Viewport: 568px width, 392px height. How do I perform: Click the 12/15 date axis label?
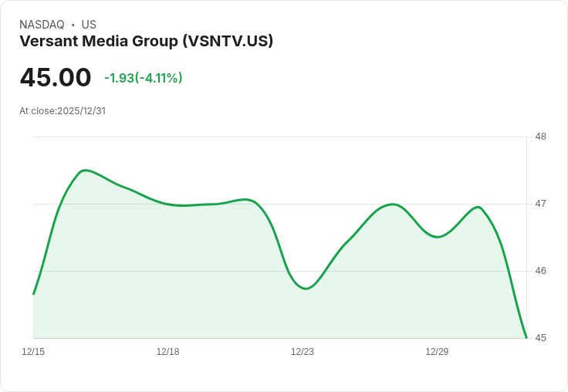click(33, 352)
